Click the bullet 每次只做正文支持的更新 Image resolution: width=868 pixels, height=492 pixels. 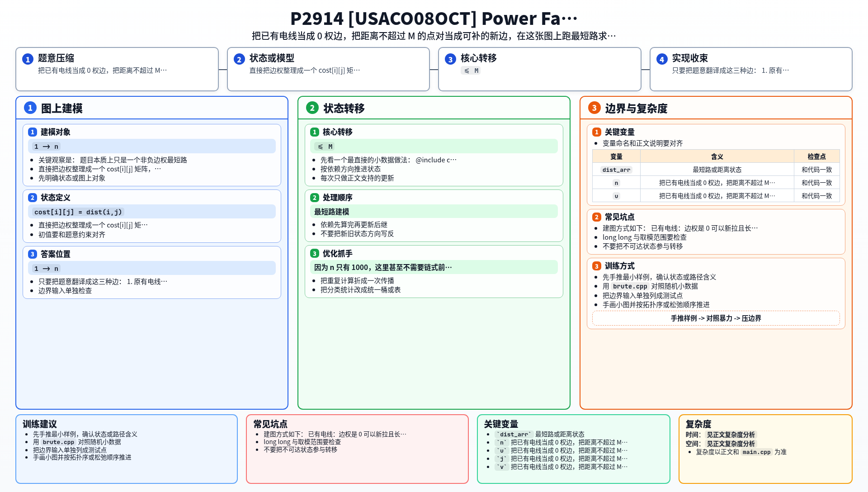click(x=357, y=178)
